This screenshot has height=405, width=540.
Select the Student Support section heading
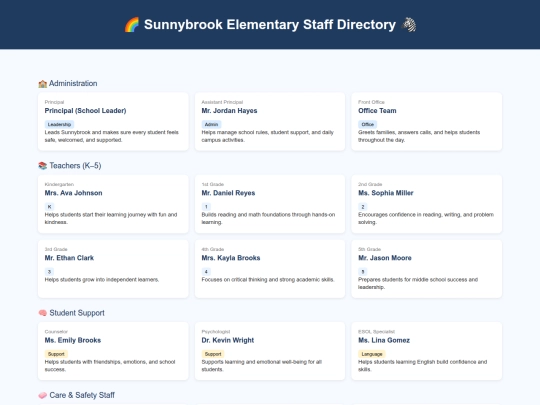click(77, 313)
